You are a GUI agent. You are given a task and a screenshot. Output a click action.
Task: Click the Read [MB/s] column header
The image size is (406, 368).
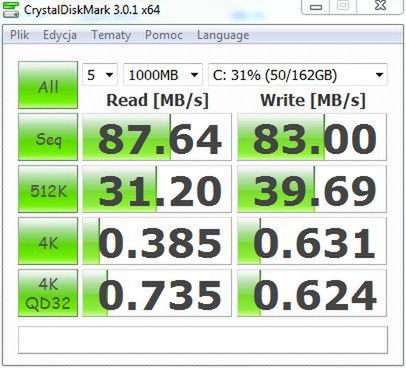click(157, 100)
